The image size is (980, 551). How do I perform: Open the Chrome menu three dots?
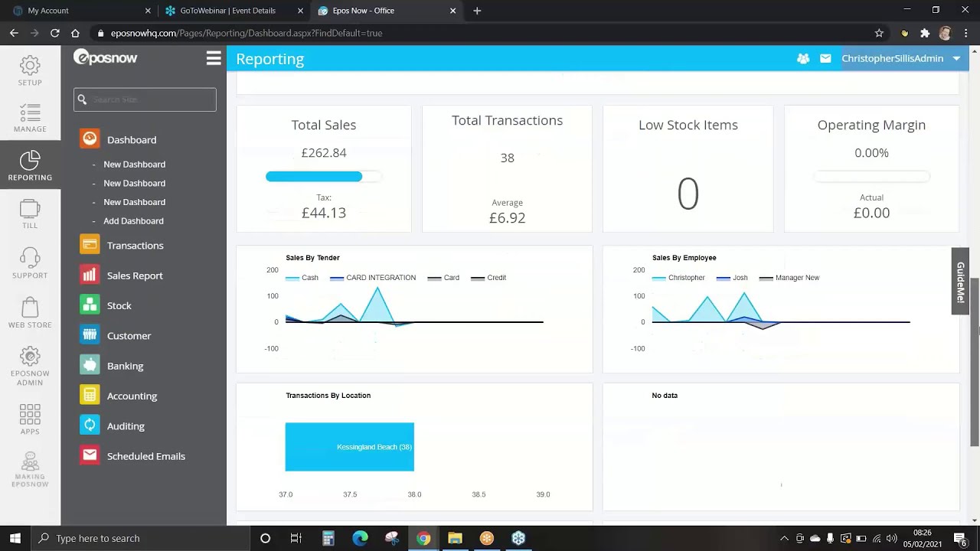965,33
